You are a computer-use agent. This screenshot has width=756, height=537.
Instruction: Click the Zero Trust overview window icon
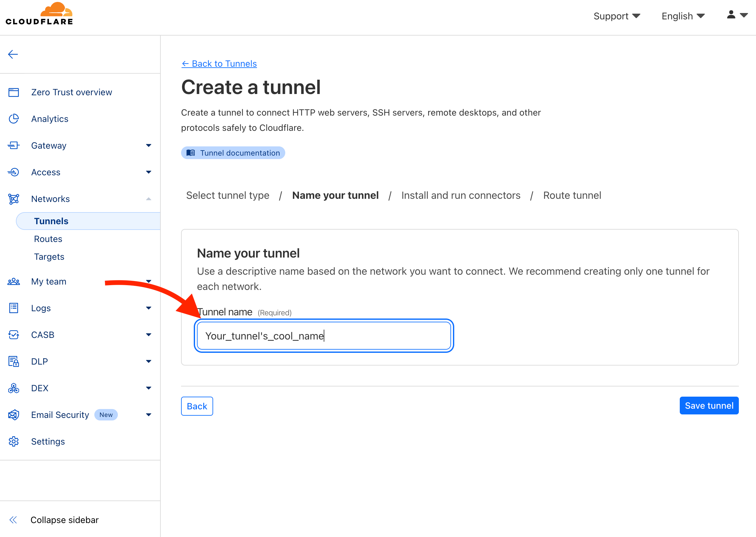click(14, 92)
